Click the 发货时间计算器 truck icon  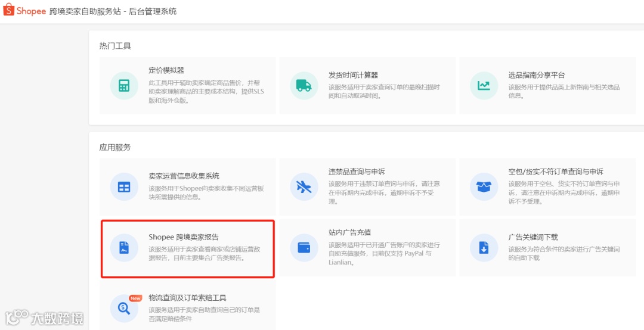[x=304, y=85]
